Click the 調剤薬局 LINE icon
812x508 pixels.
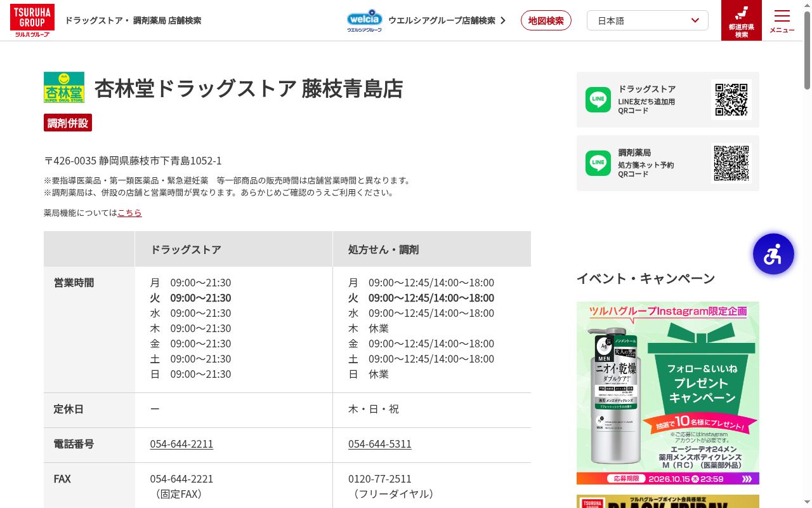point(598,163)
